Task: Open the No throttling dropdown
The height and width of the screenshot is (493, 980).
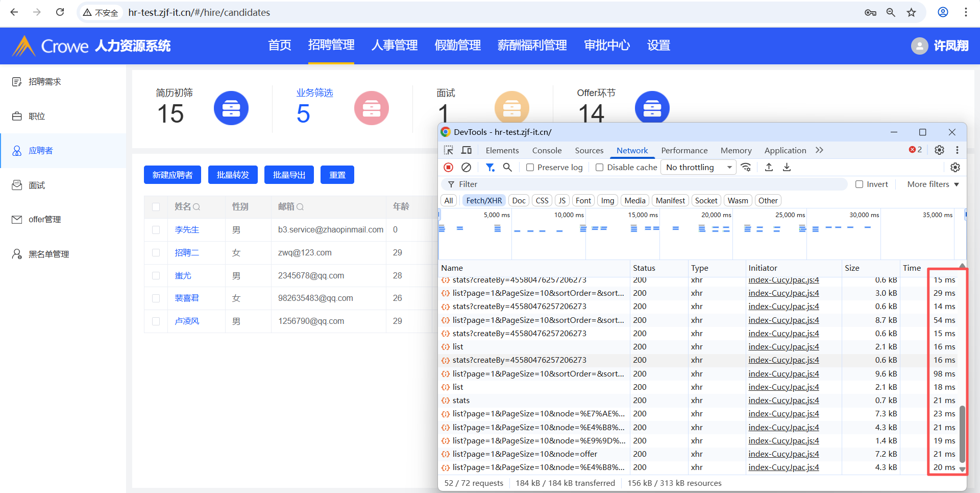Action: (x=698, y=167)
